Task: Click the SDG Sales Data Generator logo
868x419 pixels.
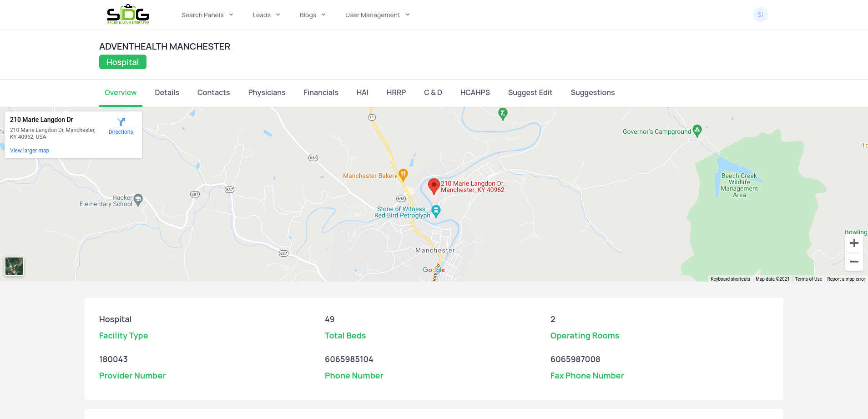Action: pyautogui.click(x=128, y=15)
